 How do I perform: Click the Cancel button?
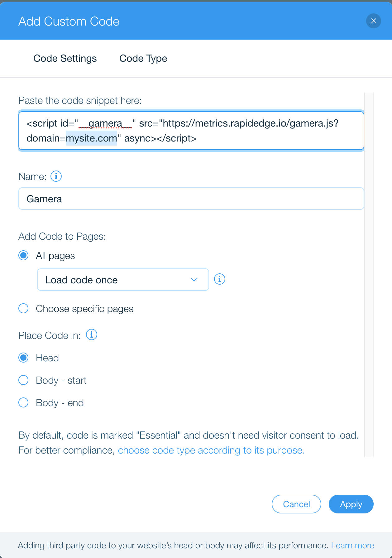[x=296, y=504]
